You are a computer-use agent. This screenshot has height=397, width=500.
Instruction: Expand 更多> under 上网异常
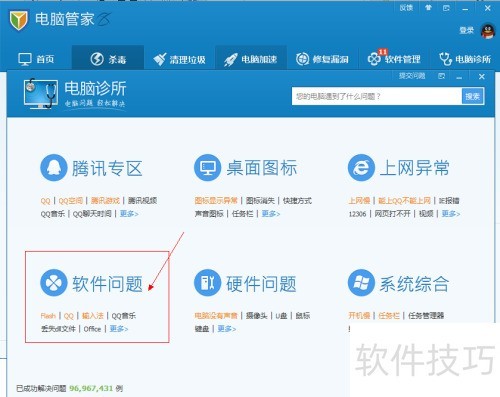(x=451, y=214)
